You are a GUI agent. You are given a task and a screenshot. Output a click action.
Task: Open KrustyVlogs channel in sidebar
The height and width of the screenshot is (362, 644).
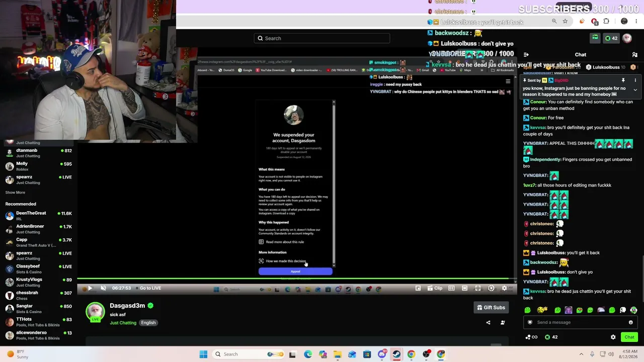[38, 282]
